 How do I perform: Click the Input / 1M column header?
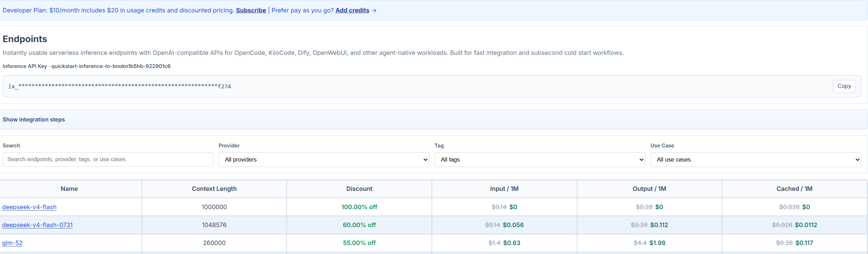(x=504, y=189)
